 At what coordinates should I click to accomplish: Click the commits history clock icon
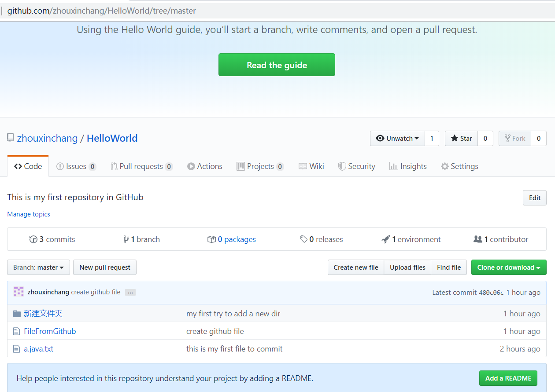[x=33, y=239]
